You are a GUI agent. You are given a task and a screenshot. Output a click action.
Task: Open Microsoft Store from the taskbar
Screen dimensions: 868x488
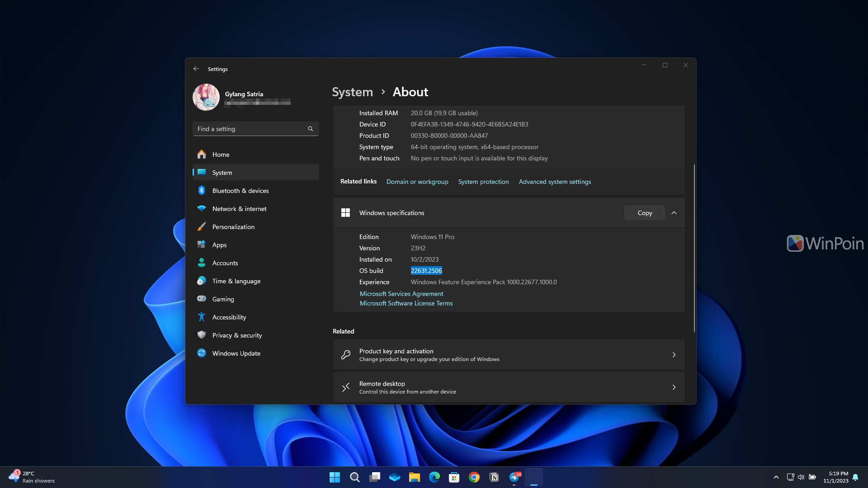point(454,477)
